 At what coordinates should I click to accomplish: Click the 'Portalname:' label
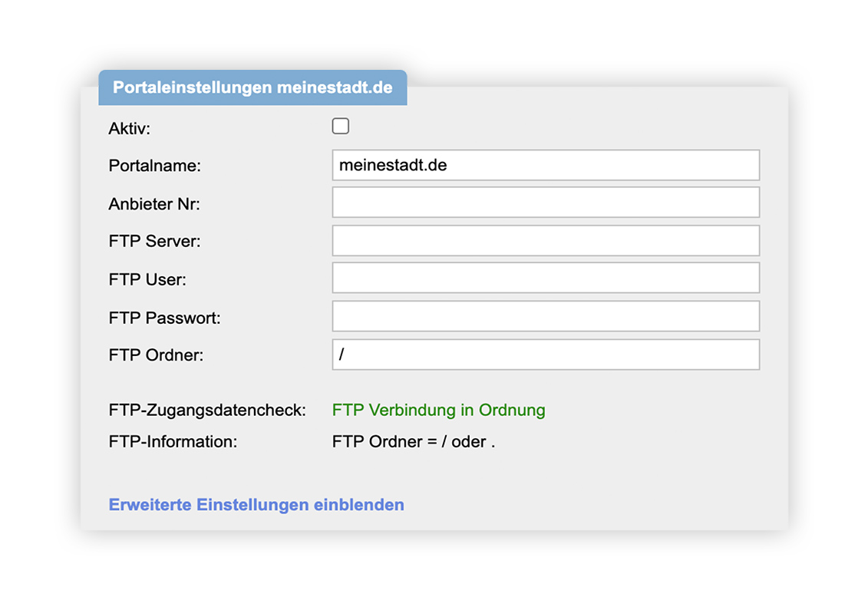point(154,166)
